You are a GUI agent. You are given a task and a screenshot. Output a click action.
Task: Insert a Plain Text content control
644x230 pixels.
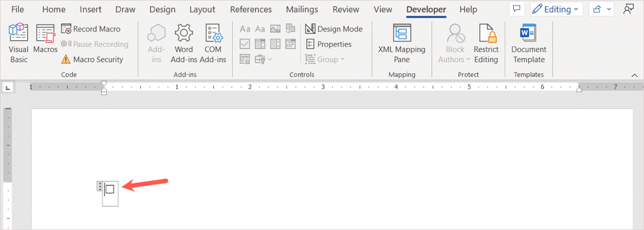pos(260,29)
